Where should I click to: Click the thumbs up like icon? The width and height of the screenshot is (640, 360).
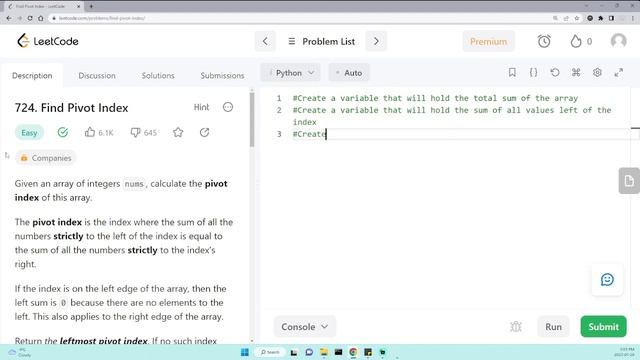[90, 132]
